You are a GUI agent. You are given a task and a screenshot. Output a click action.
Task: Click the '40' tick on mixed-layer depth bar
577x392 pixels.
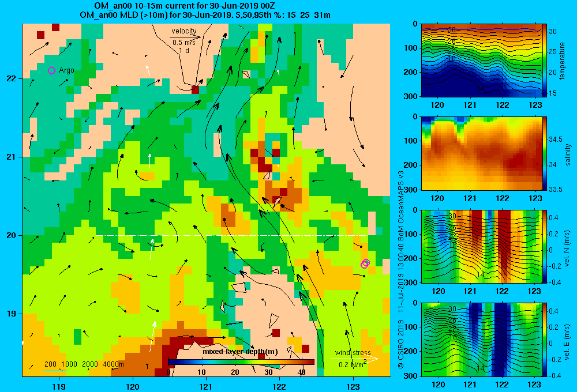tap(302, 372)
